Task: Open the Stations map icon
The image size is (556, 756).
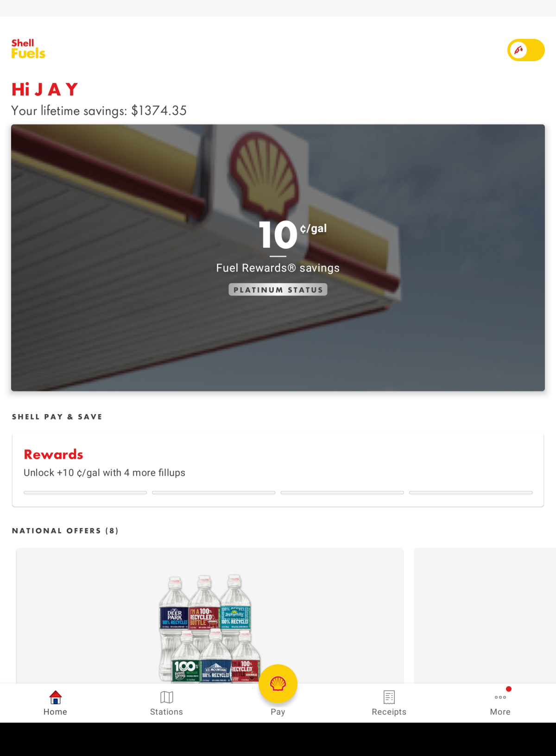Action: point(166,697)
